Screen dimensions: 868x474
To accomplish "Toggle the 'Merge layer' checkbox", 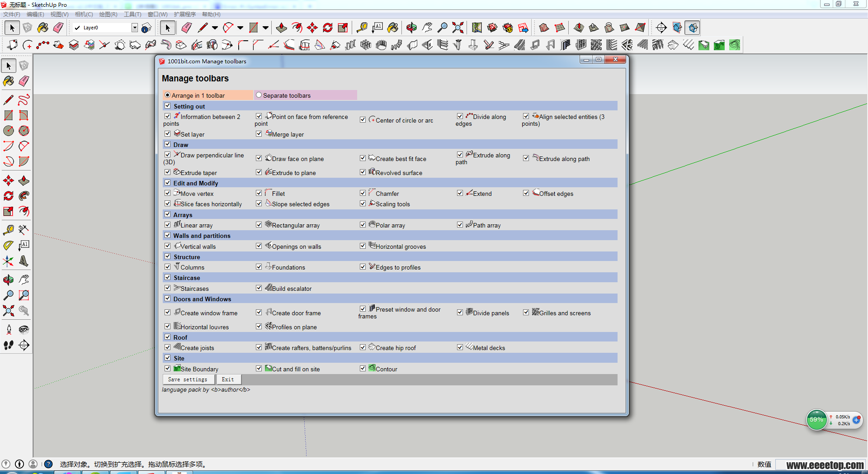I will tap(259, 134).
